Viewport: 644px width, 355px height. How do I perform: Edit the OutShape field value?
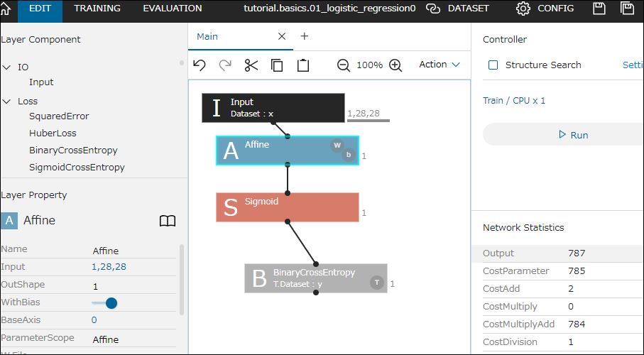pos(95,286)
